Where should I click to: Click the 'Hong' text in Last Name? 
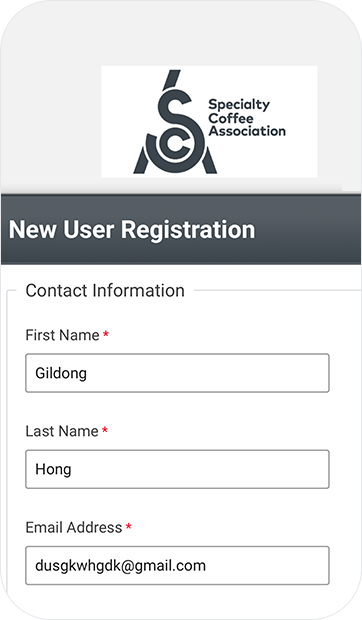coord(53,469)
